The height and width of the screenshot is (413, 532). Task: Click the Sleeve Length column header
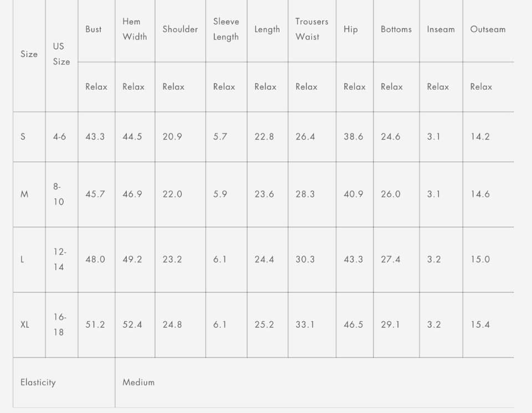pos(226,29)
